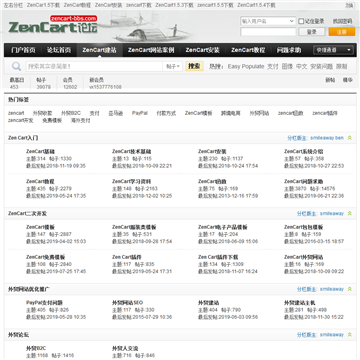Open the 帖子 search type dropdown

173,66
